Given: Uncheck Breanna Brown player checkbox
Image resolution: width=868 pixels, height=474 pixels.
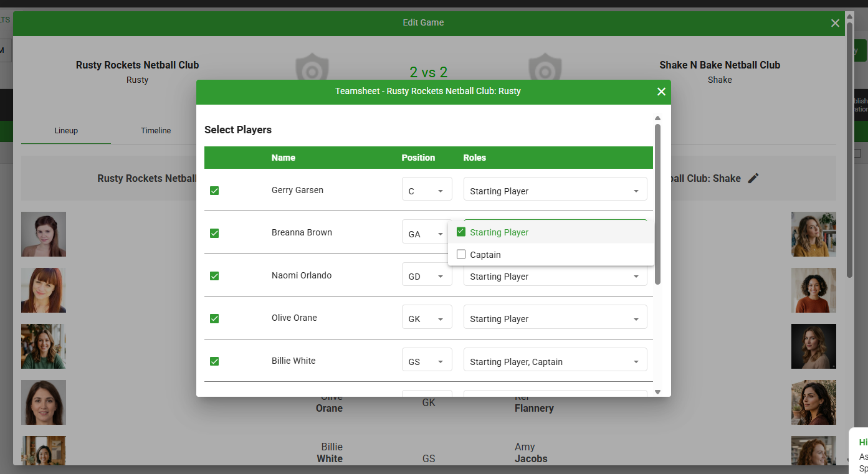Looking at the screenshot, I should (214, 233).
